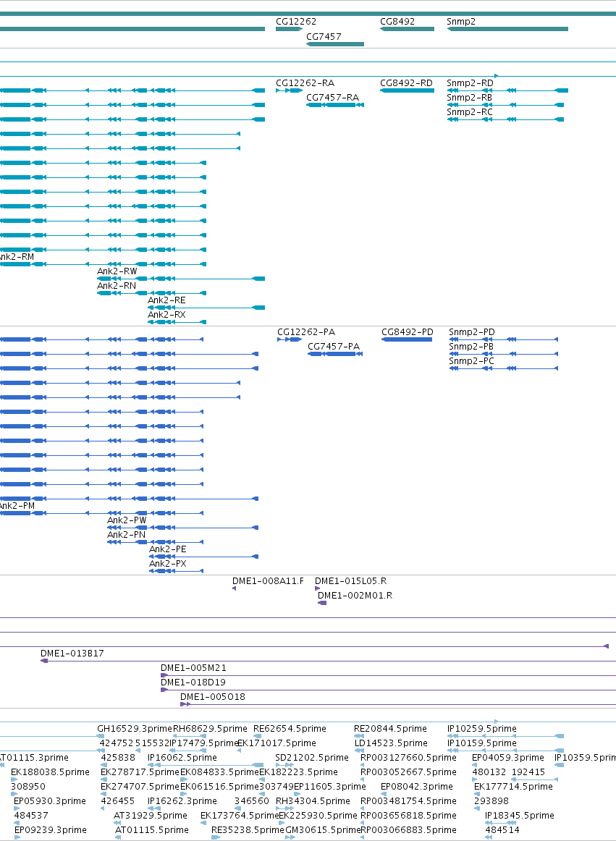616x841 pixels.
Task: Select the Ank2-RX transcript label
Action: coord(166,315)
